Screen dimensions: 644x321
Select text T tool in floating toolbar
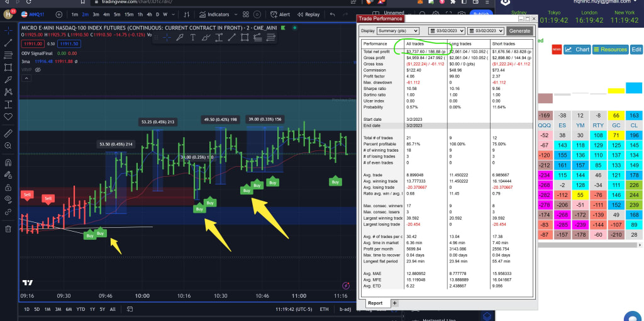point(192,38)
